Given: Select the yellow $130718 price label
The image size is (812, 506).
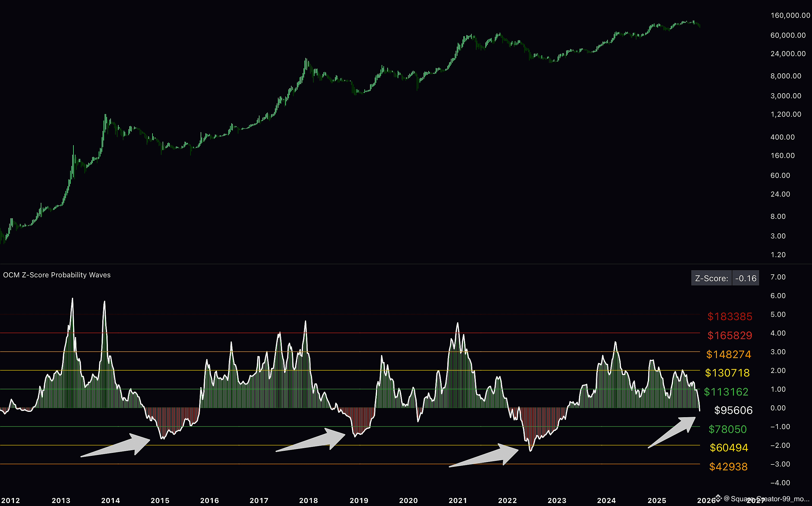Looking at the screenshot, I should click(727, 373).
